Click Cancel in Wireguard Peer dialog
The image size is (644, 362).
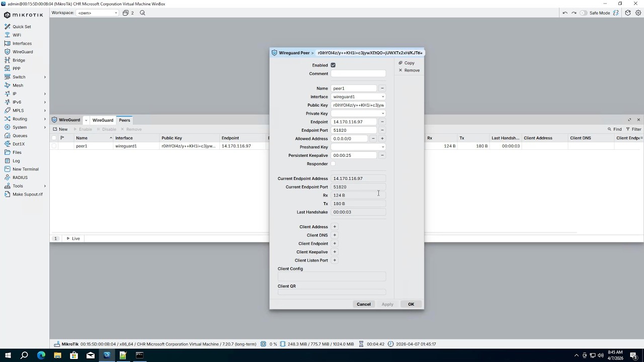tap(364, 304)
